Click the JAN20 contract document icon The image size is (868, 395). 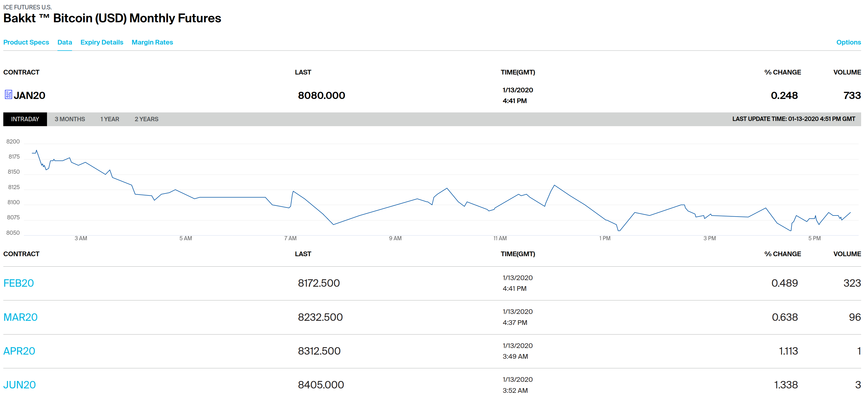[x=9, y=95]
